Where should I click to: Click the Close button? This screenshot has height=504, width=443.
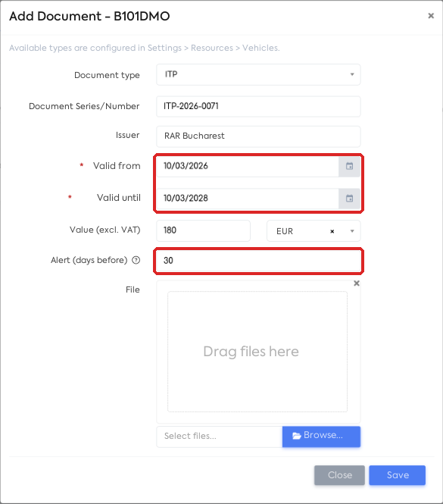(339, 475)
